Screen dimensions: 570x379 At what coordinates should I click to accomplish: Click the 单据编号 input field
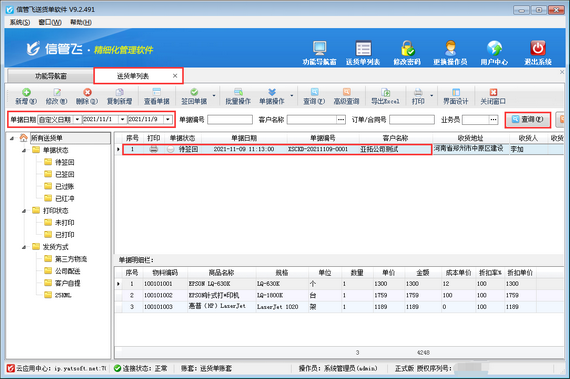coord(230,120)
